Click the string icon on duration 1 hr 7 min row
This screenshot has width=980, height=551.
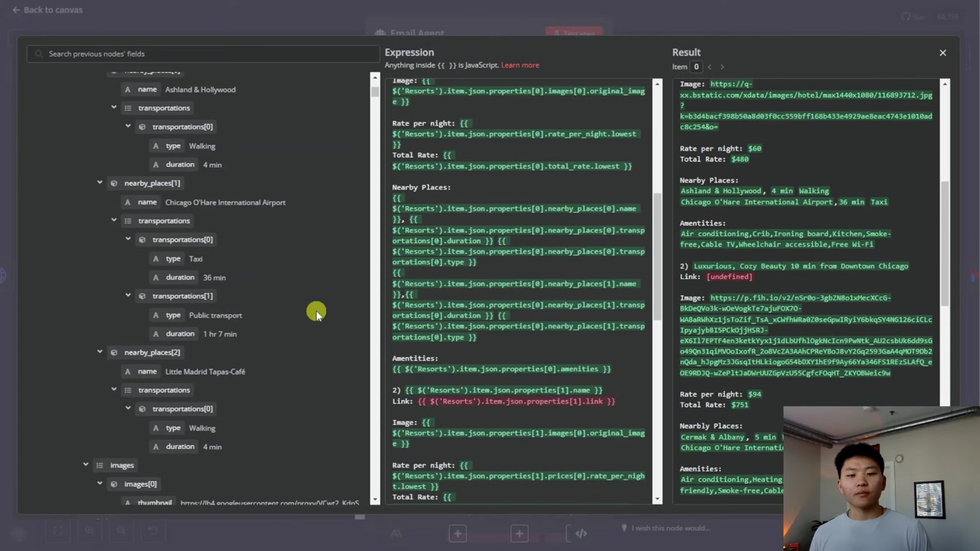[x=156, y=334]
